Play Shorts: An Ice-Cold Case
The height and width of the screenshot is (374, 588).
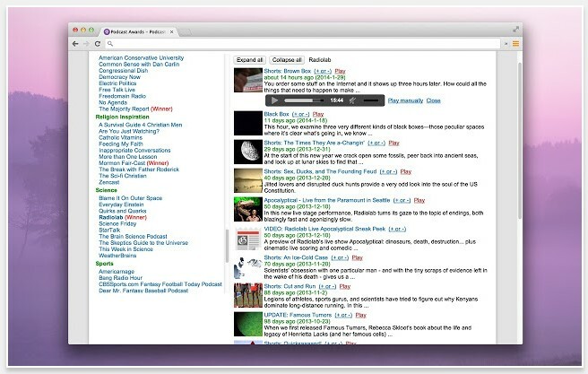[x=358, y=257]
